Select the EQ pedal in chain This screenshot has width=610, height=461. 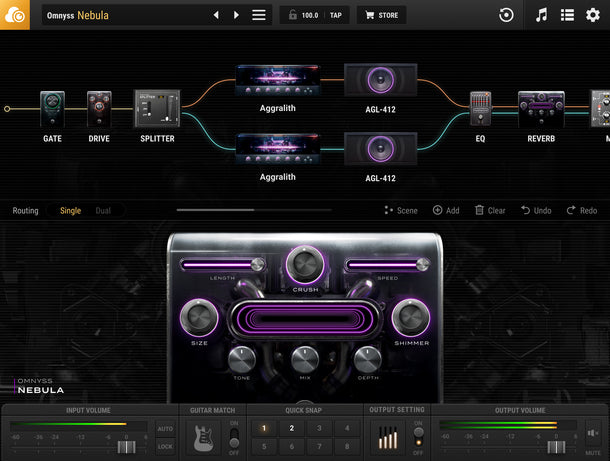pos(480,109)
